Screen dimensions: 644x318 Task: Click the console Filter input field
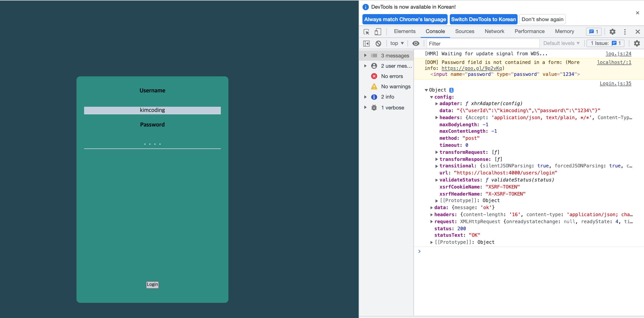click(x=483, y=44)
